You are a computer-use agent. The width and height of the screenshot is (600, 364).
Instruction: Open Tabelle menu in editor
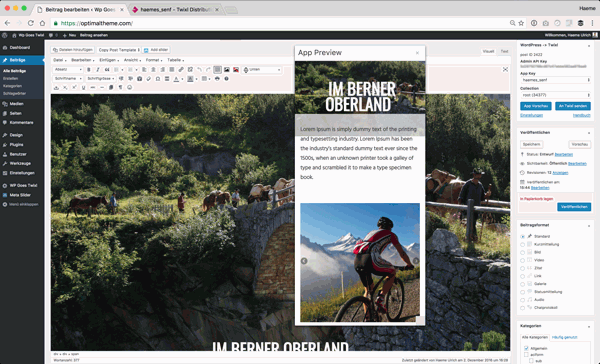[x=176, y=60]
